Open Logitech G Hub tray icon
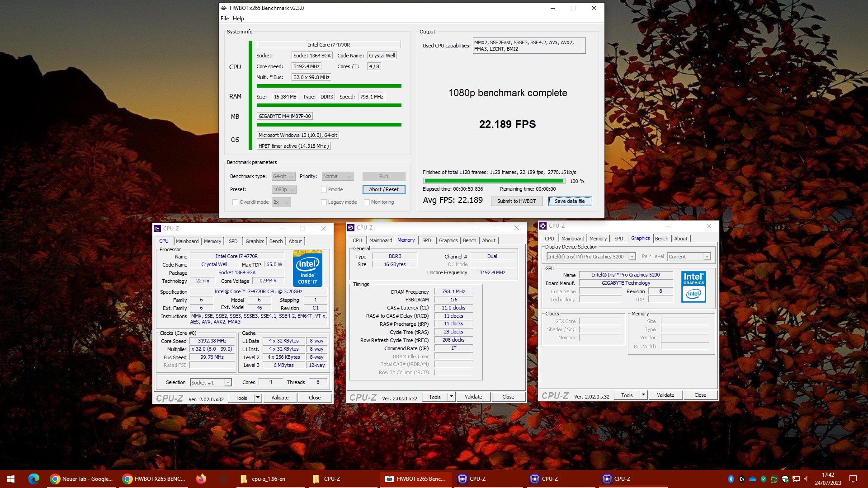 tap(741, 479)
